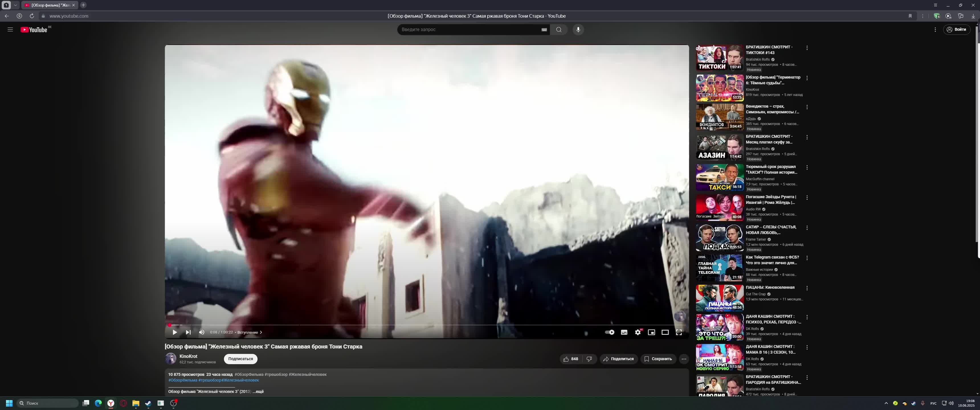Open options menu for ПАЦАНЫ: Киновселенная video
The image size is (980, 410).
807,288
